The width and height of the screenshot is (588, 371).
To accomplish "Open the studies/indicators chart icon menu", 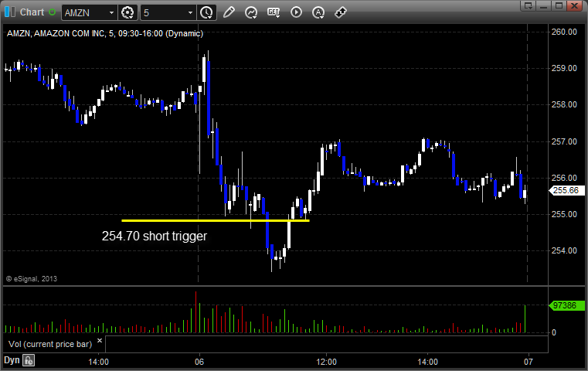I will 251,12.
